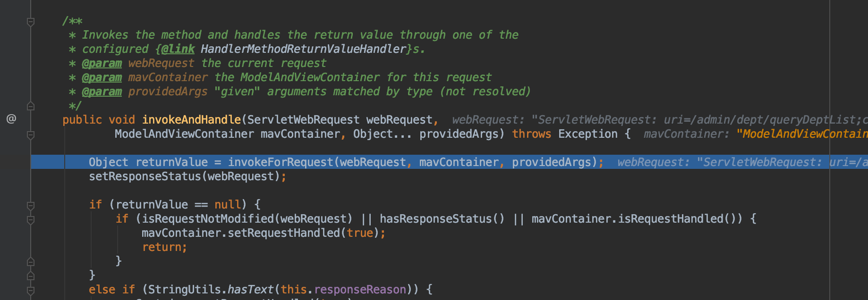Viewport: 868px width, 300px height.
Task: Click the fold end marker of the inner if block
Action: pos(31,261)
